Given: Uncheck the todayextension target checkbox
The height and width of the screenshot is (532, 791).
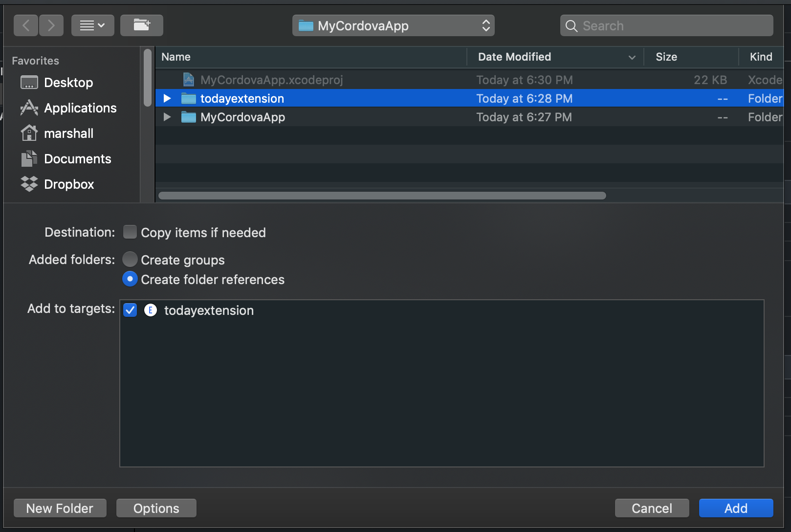Looking at the screenshot, I should click(130, 310).
